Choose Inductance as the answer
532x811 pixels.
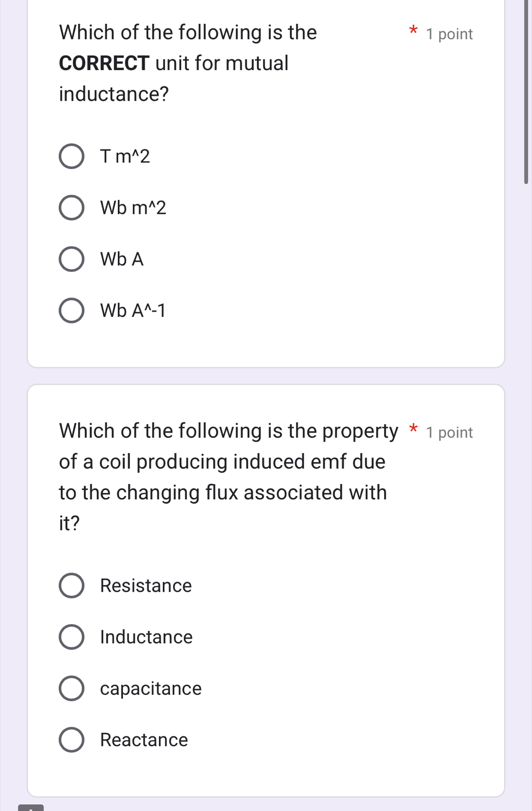click(73, 637)
